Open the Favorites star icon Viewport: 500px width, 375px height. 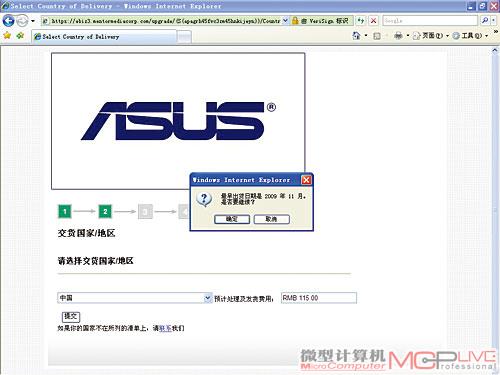pyautogui.click(x=7, y=35)
